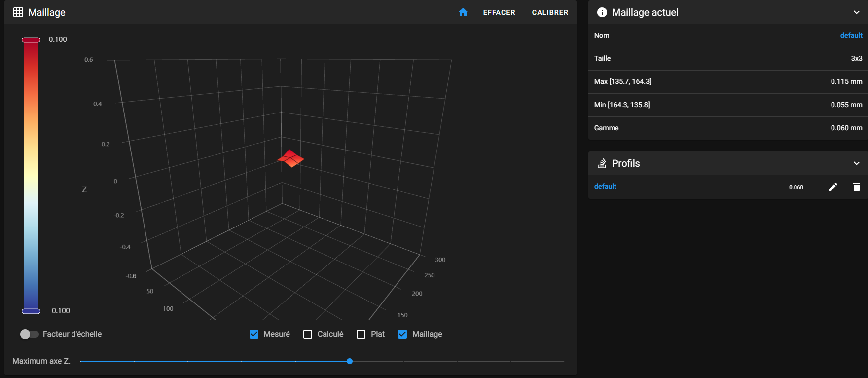The height and width of the screenshot is (378, 868).
Task: Delete the default profile with trash icon
Action: click(x=857, y=187)
